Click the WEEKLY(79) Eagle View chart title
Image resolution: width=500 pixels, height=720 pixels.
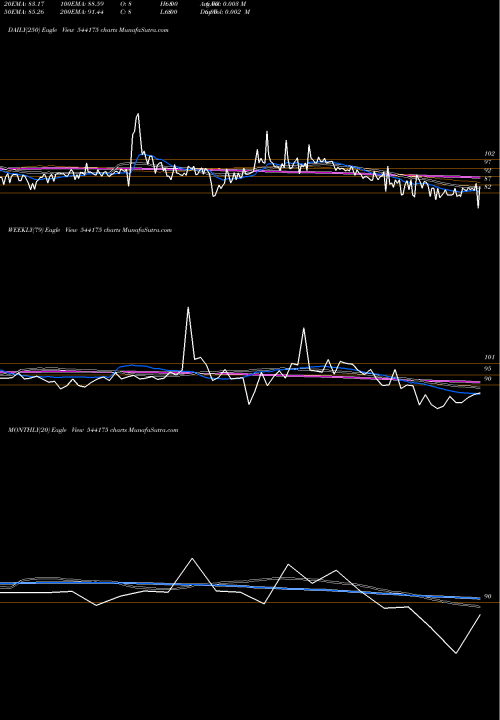90,230
